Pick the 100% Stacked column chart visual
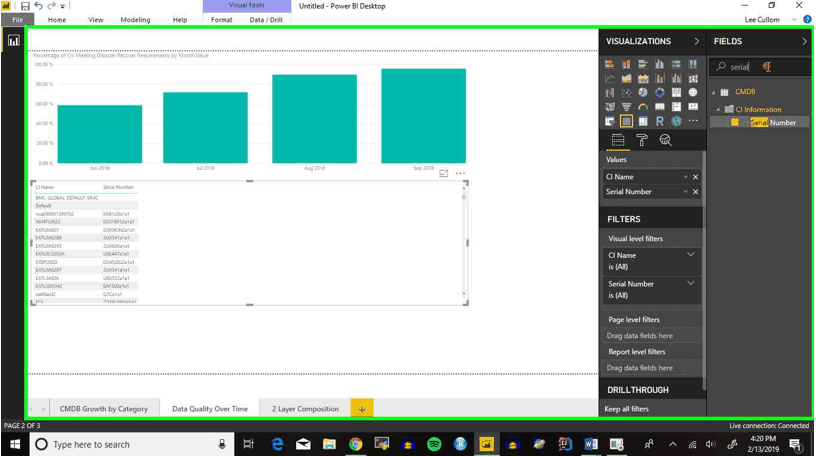816x457 pixels. click(x=693, y=64)
